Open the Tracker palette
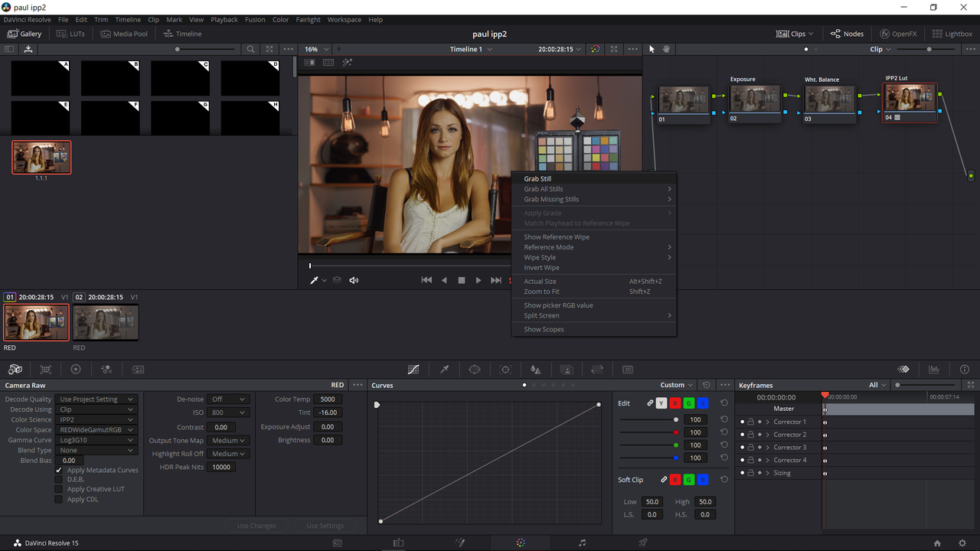Image resolution: width=980 pixels, height=551 pixels. click(x=505, y=369)
